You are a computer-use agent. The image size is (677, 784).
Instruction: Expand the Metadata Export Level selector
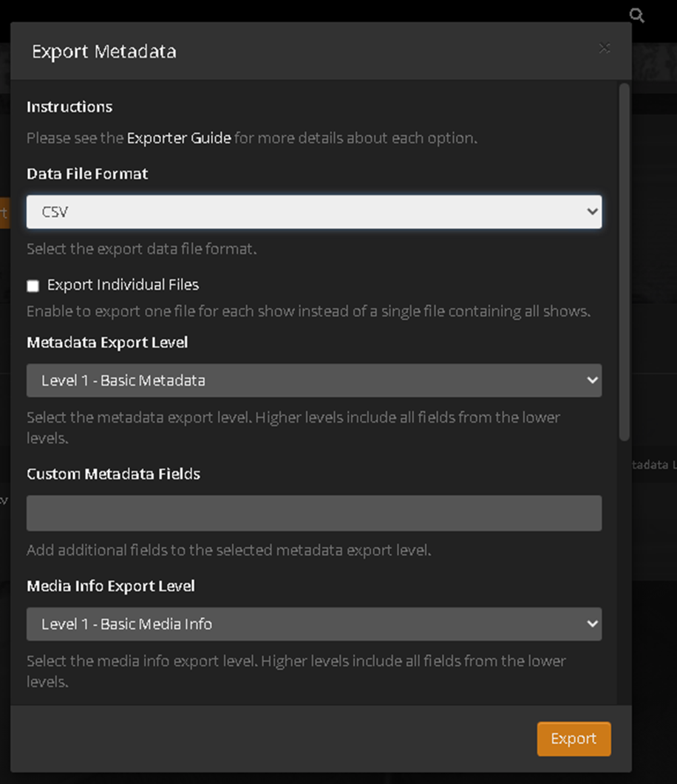coord(314,380)
